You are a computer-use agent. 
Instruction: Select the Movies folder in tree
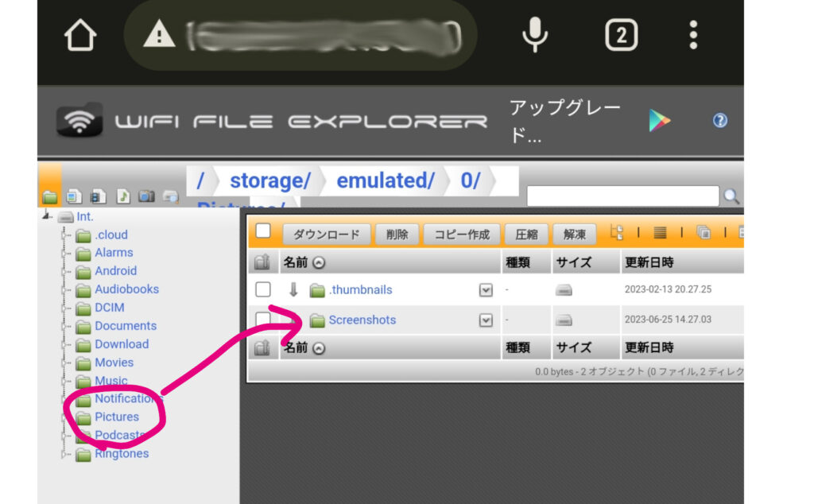click(114, 362)
